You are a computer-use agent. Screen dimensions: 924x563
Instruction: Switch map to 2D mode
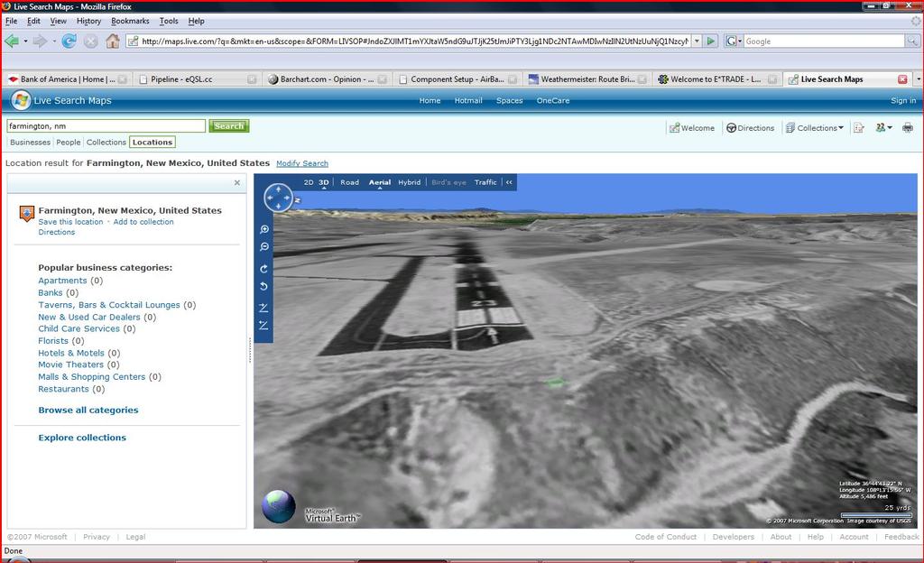[x=309, y=182]
